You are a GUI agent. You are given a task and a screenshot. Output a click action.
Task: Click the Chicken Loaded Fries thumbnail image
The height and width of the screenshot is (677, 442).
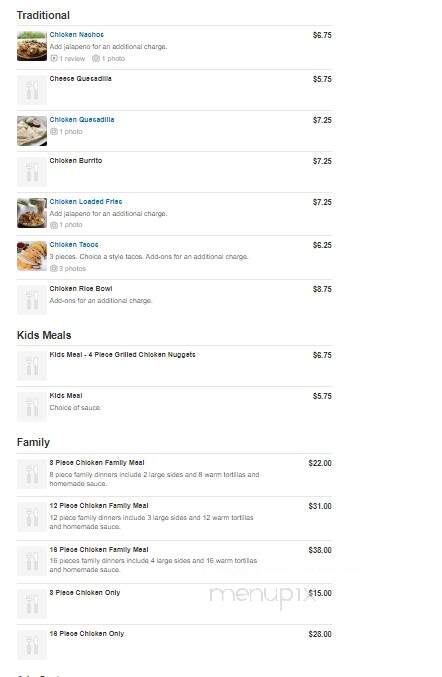tap(32, 213)
